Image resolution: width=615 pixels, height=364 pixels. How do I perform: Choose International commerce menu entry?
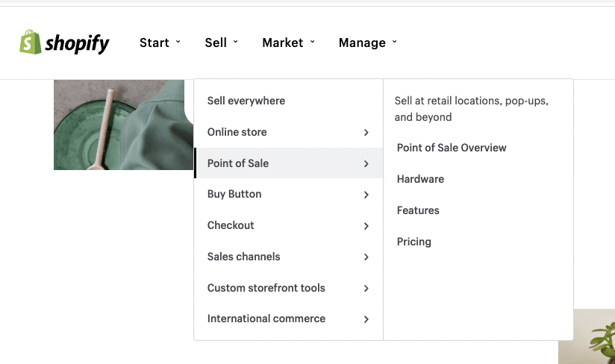tap(288, 319)
